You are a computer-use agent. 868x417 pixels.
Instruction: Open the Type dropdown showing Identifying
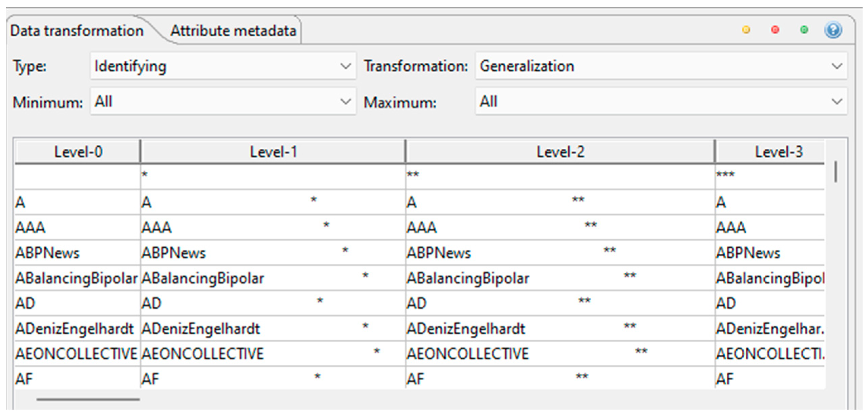coord(223,66)
